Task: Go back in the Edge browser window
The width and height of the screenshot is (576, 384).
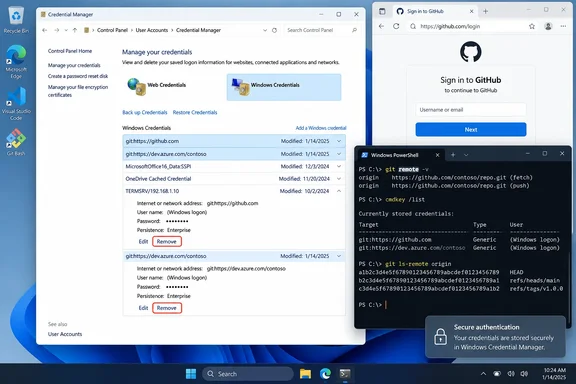Action: pyautogui.click(x=381, y=26)
